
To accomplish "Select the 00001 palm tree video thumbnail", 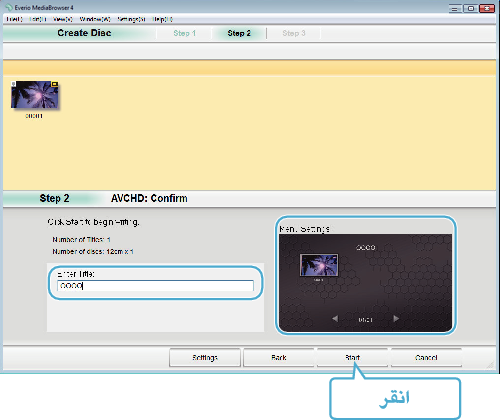I will coord(35,95).
